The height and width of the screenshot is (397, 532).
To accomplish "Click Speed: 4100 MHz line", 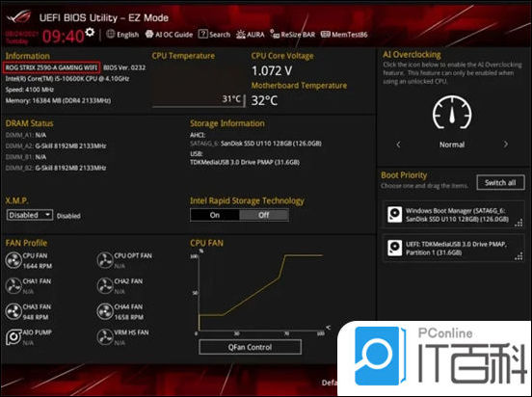I will tap(30, 90).
